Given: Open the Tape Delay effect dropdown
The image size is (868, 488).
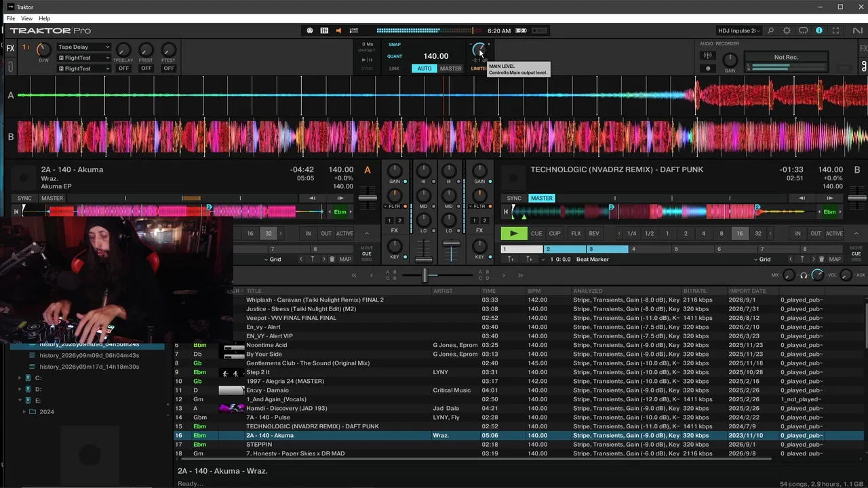Looking at the screenshot, I should (84, 47).
